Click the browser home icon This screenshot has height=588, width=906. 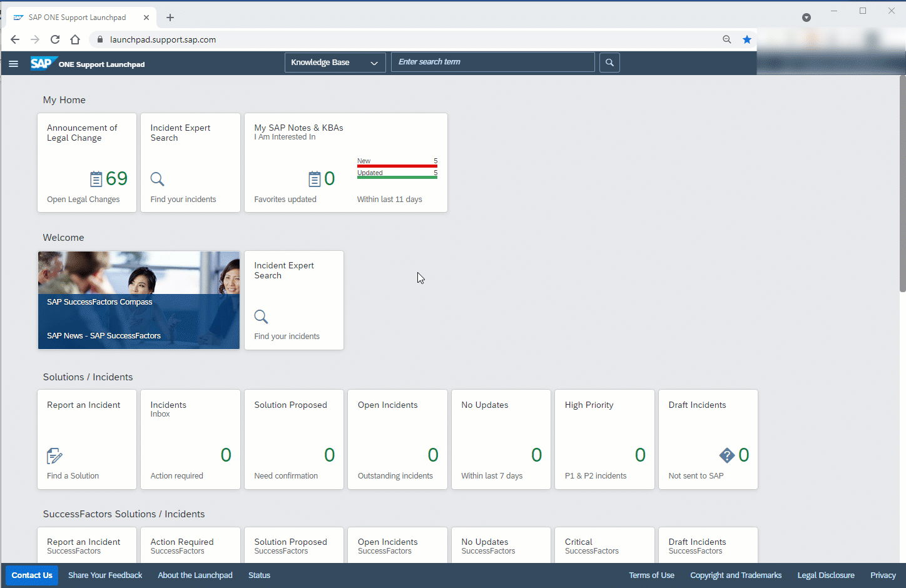coord(75,39)
